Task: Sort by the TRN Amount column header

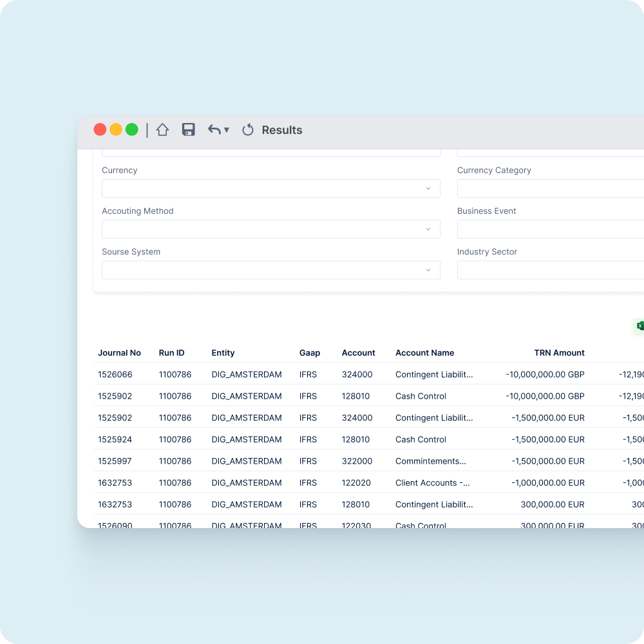Action: 560,353
